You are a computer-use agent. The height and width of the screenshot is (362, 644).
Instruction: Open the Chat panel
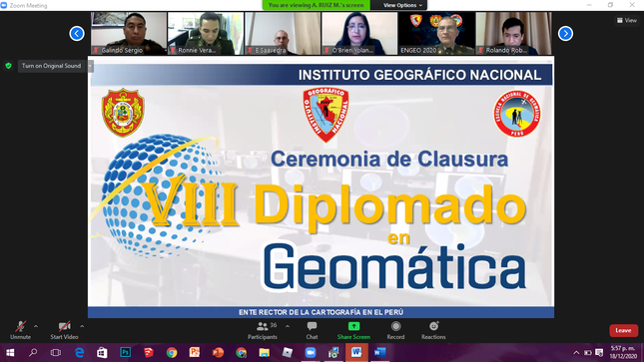(x=312, y=330)
